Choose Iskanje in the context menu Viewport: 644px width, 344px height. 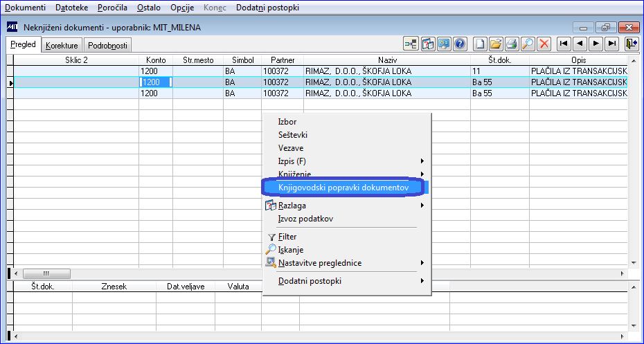tap(346, 250)
